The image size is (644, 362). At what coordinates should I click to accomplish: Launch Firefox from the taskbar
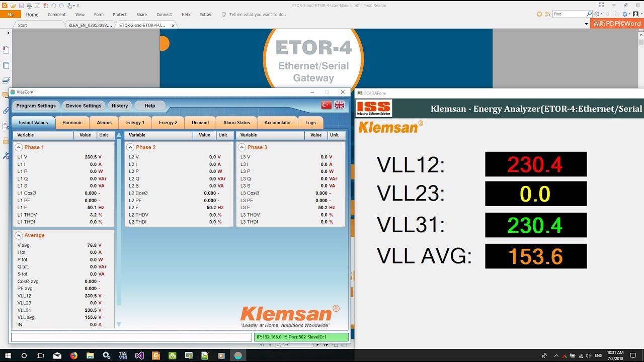(x=73, y=355)
